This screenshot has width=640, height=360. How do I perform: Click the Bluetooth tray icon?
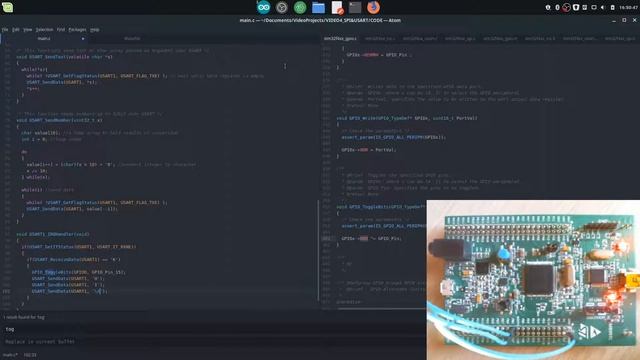click(x=557, y=7)
